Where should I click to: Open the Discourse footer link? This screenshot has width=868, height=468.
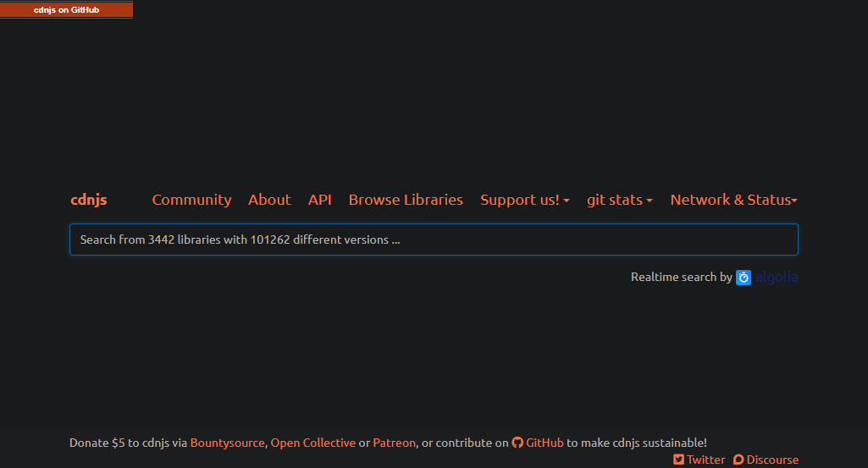point(772,460)
